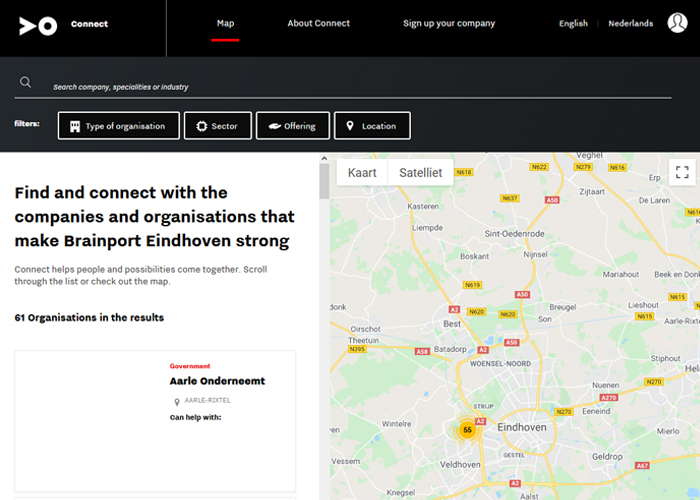This screenshot has width=700, height=500.
Task: Click the Eindhoven label on the map
Action: click(x=521, y=427)
